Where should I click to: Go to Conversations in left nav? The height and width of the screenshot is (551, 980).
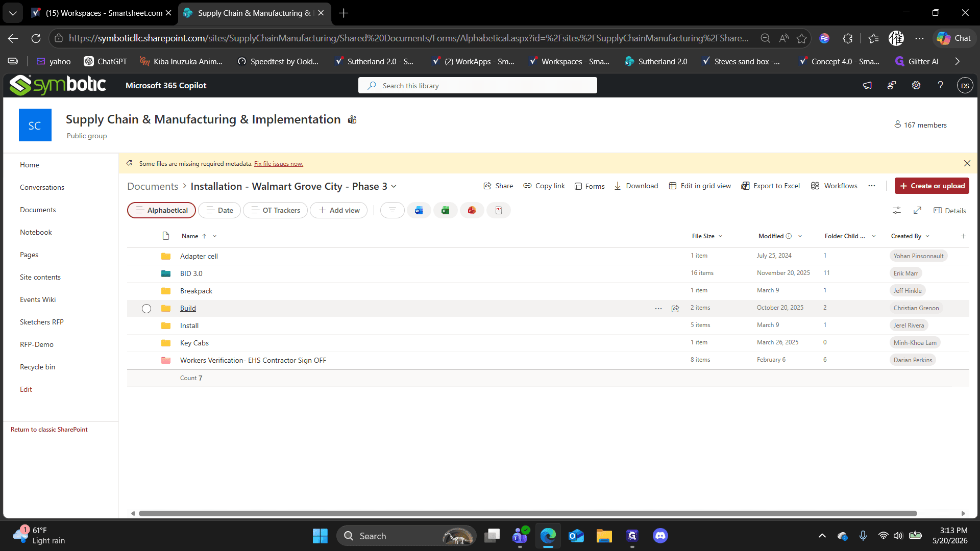[42, 187]
